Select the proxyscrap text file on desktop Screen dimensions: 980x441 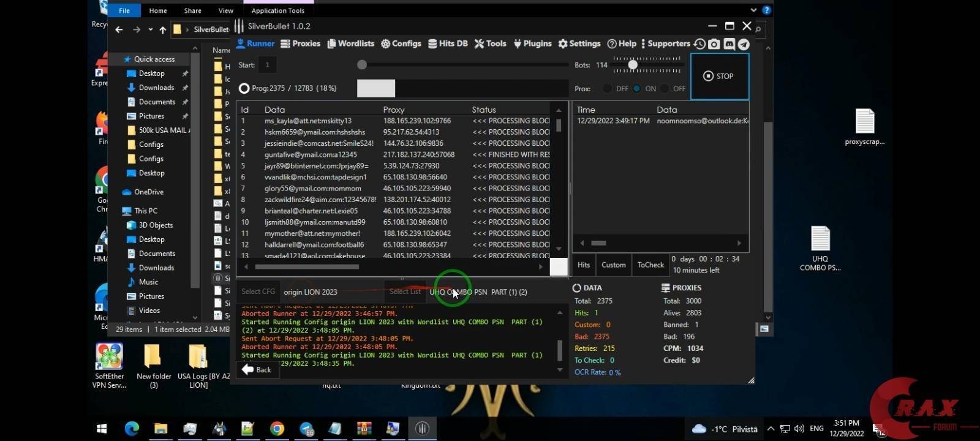click(x=865, y=127)
